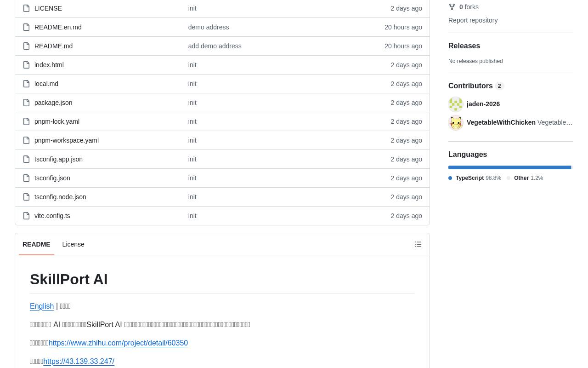
Task: Click the file icon beside pnpm-workspace.yaml
Action: pyautogui.click(x=26, y=140)
